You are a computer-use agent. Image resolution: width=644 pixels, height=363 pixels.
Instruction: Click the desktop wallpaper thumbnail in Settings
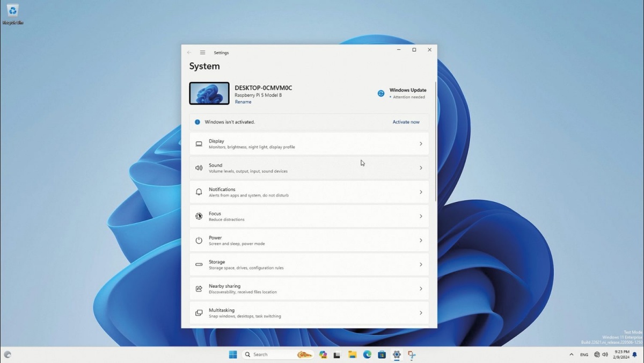[209, 93]
